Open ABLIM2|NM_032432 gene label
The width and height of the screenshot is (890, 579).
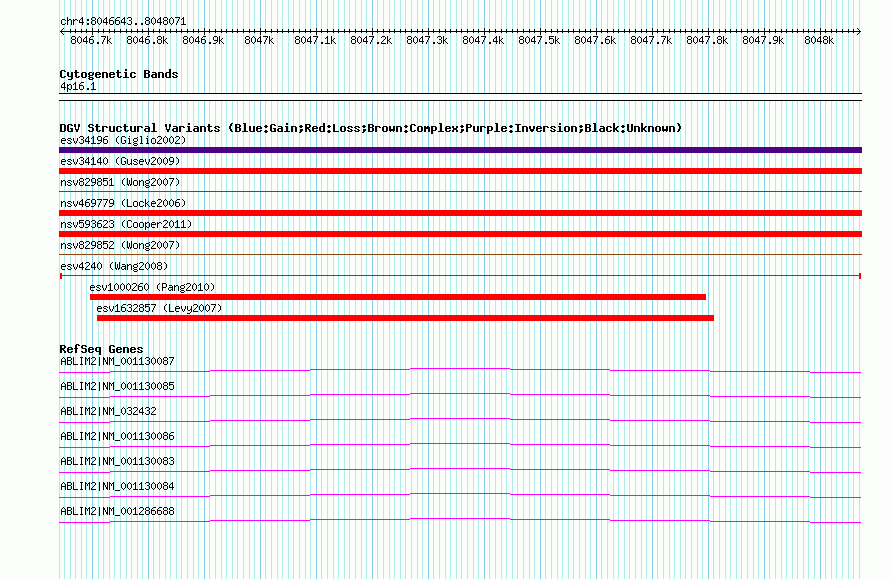[108, 411]
